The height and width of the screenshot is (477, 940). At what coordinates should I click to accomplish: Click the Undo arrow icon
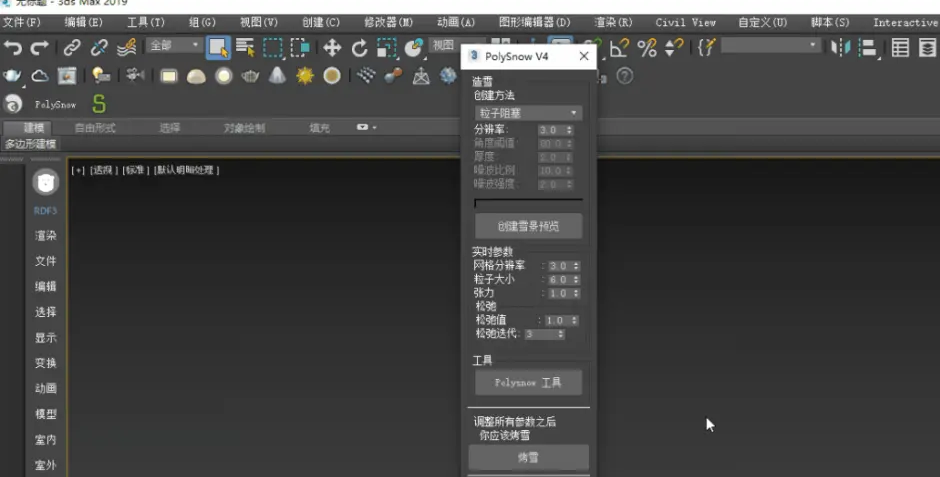click(x=13, y=47)
